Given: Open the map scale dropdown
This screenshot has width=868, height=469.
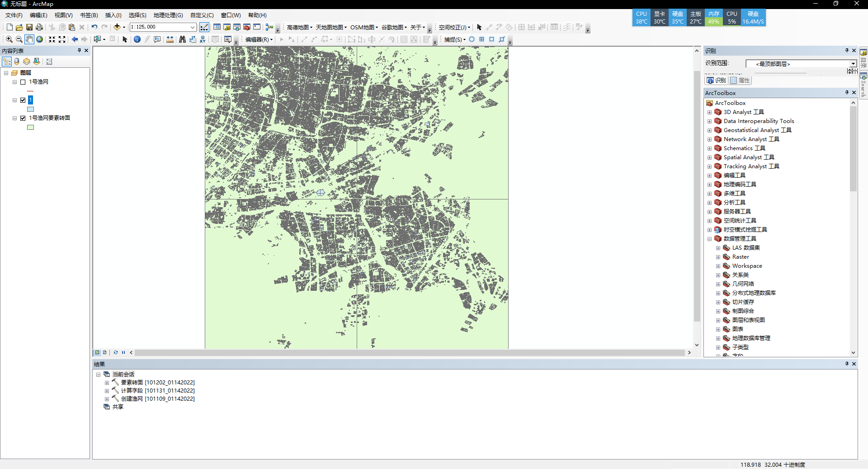Looking at the screenshot, I should coord(193,27).
